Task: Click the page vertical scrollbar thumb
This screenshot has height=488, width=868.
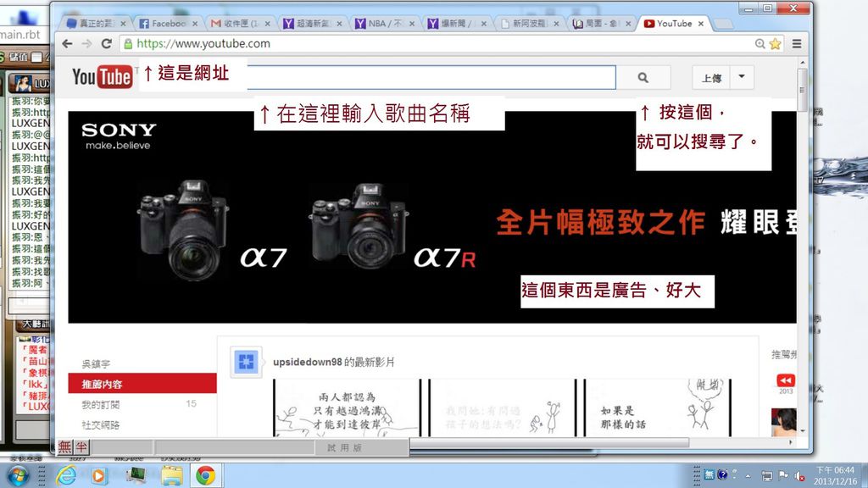Action: click(802, 89)
